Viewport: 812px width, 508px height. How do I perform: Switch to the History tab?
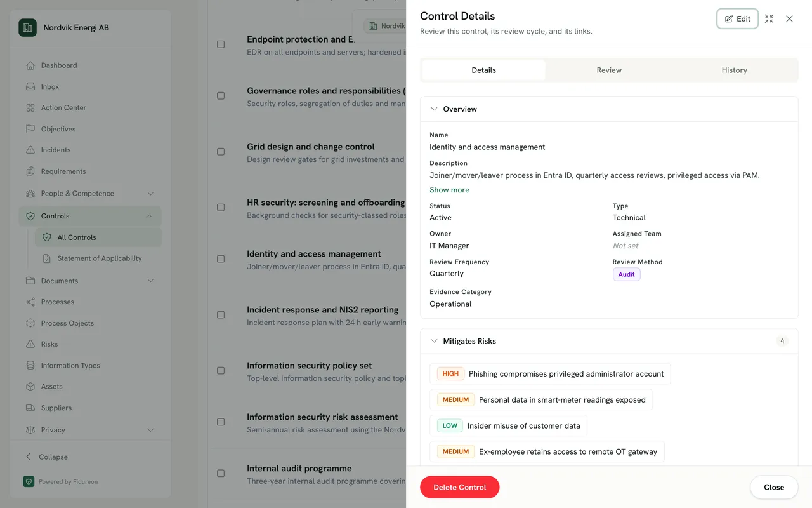(734, 70)
